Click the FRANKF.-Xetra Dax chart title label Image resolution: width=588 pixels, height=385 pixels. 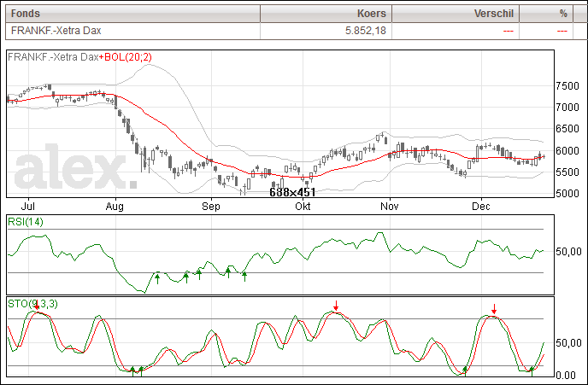tap(53, 57)
